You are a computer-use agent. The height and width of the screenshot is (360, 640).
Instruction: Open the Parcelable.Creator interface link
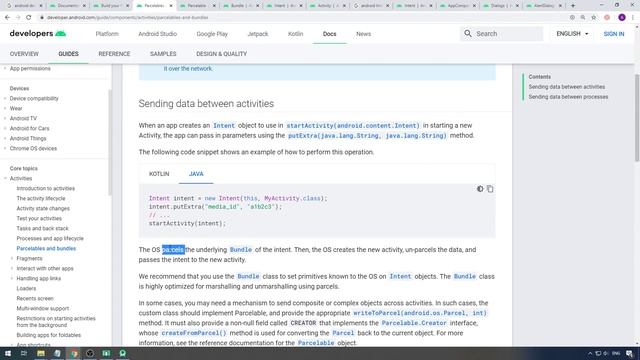[x=414, y=323]
